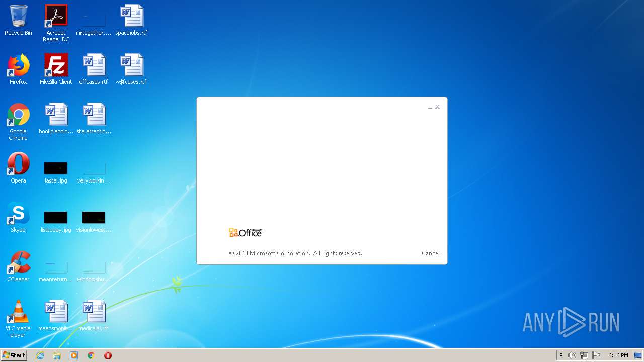Viewport: 644px width, 362px height.
Task: Select the ~$fcases.rtf file icon
Action: click(x=131, y=69)
